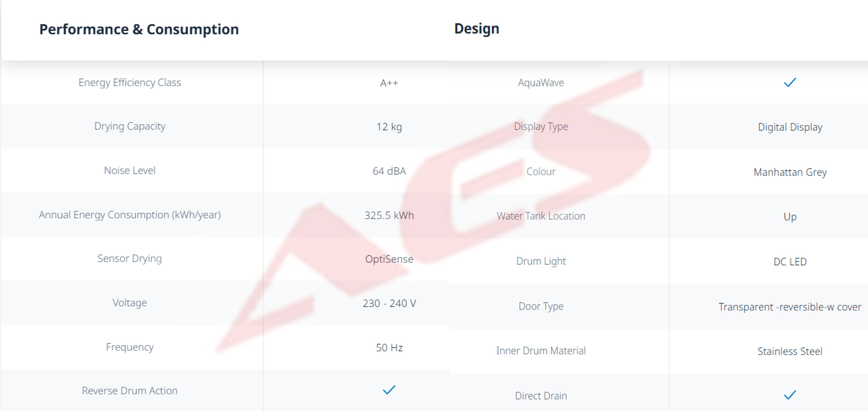868x411 pixels.
Task: Select the Design section heading
Action: pyautogui.click(x=476, y=29)
